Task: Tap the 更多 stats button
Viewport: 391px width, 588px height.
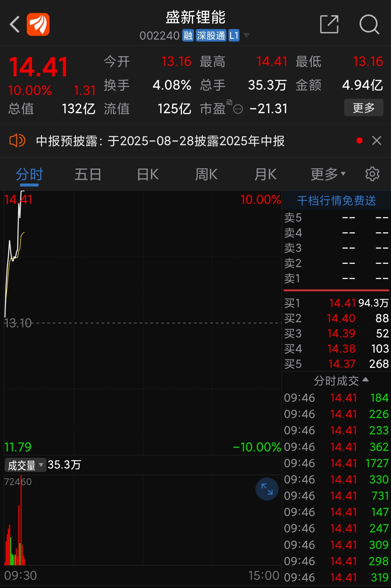Action: pyautogui.click(x=364, y=108)
